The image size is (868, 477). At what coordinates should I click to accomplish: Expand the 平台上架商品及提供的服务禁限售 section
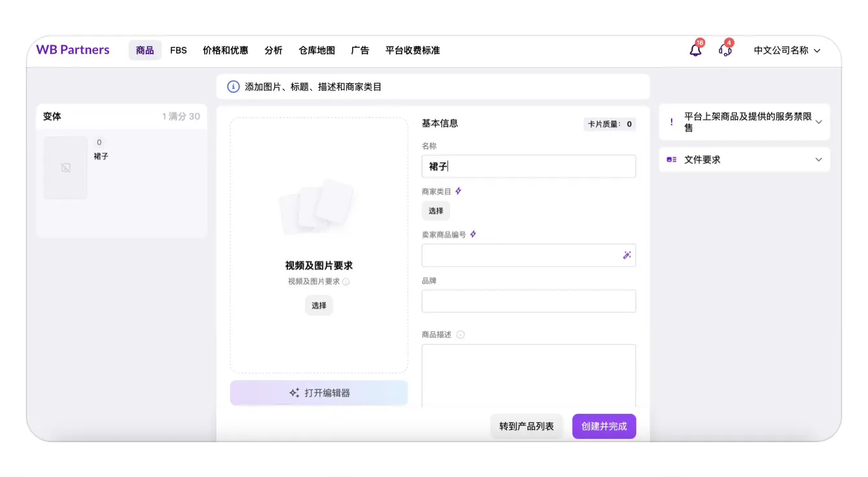point(818,121)
